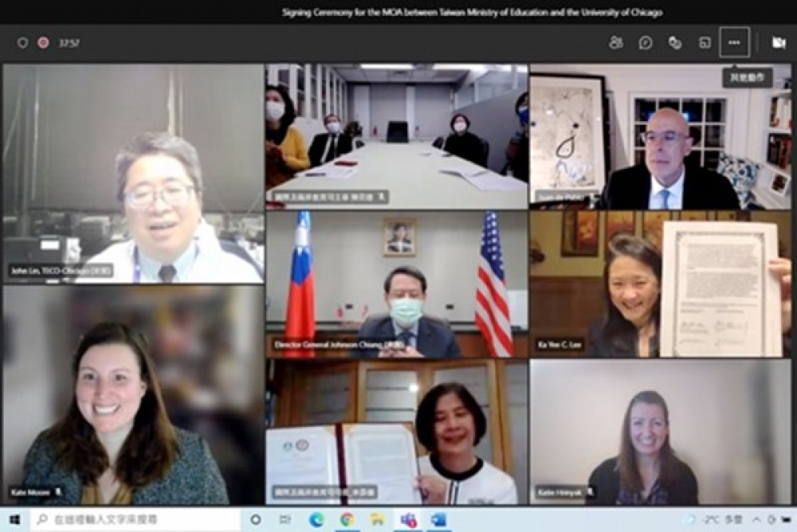Click the meeting timer 37:57
Viewport: 797px width, 532px height.
[69, 43]
